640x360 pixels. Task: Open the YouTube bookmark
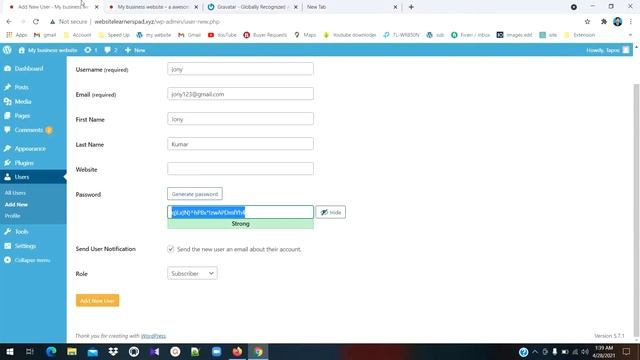pyautogui.click(x=222, y=35)
